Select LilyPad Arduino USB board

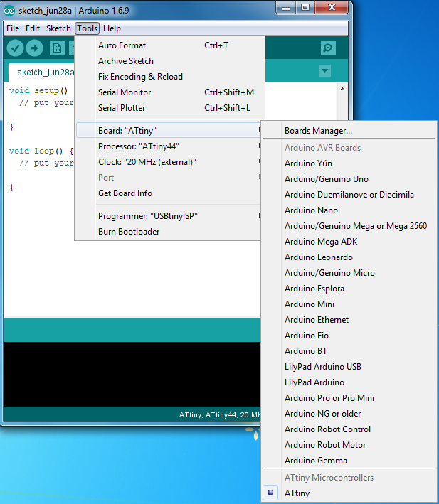coord(349,367)
